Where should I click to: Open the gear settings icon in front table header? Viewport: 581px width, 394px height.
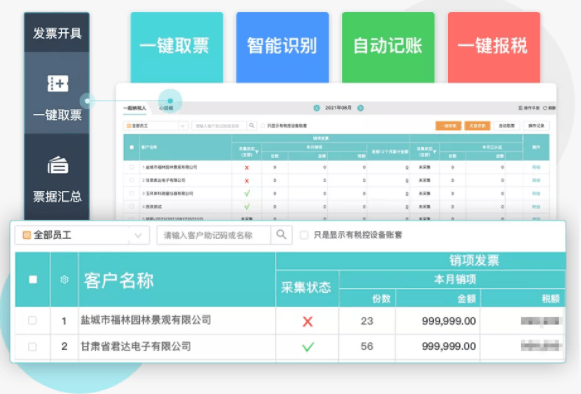(x=64, y=279)
